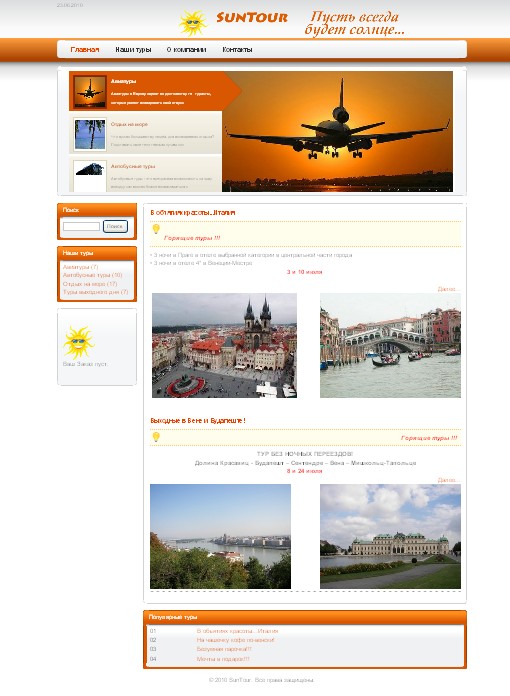Screen dimensions: 510x696
Task: Select the palm beach thumbnail in slider
Action: [90, 134]
